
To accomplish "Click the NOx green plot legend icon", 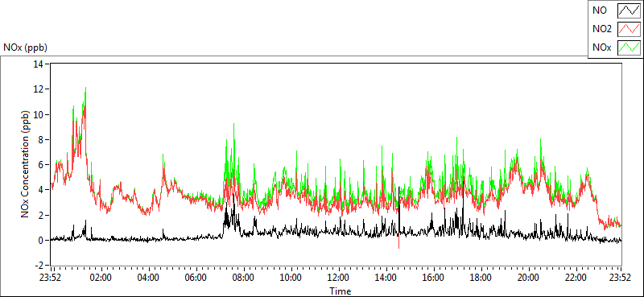I will (630, 47).
